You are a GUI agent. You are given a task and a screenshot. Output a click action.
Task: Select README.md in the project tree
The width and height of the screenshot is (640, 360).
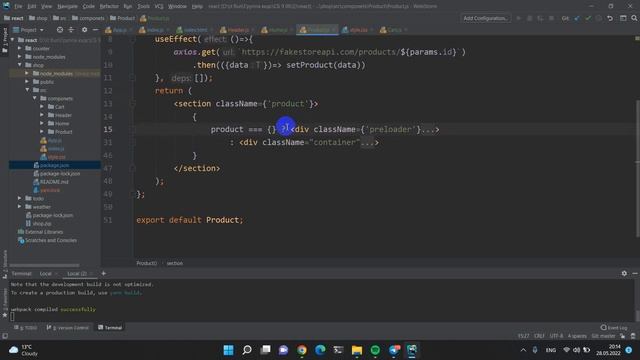54,182
